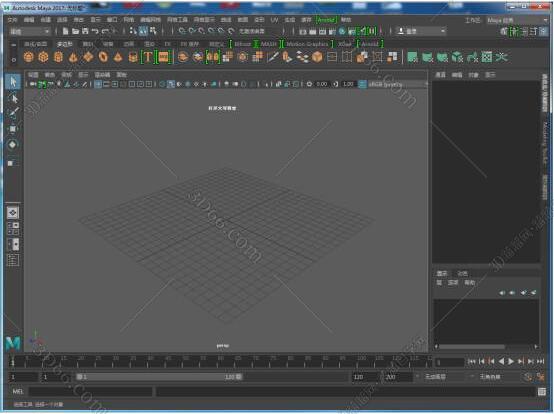Open a scene using folder icon
This screenshot has height=414, width=554.
(75, 31)
